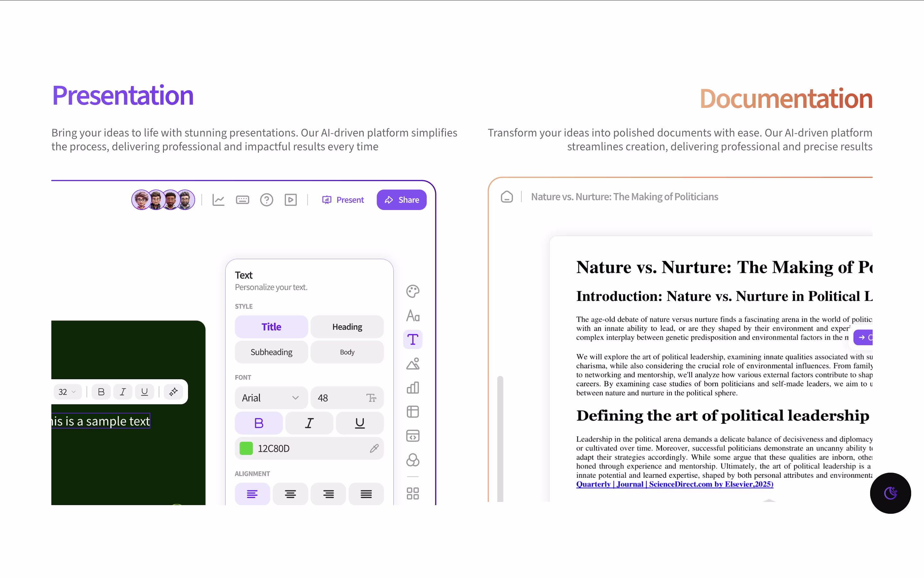
Task: Select the Subheading text style
Action: (x=271, y=352)
